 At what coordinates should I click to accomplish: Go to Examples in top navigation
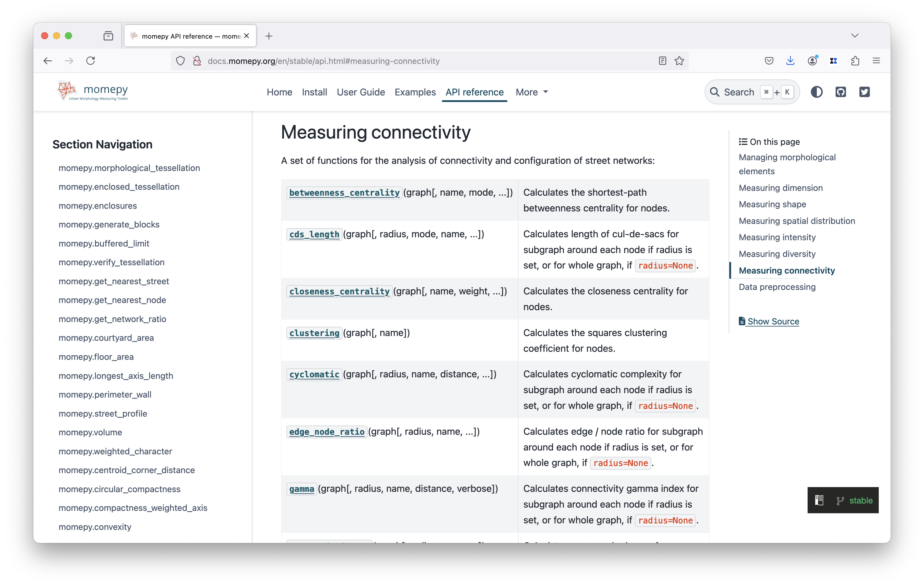coord(415,92)
